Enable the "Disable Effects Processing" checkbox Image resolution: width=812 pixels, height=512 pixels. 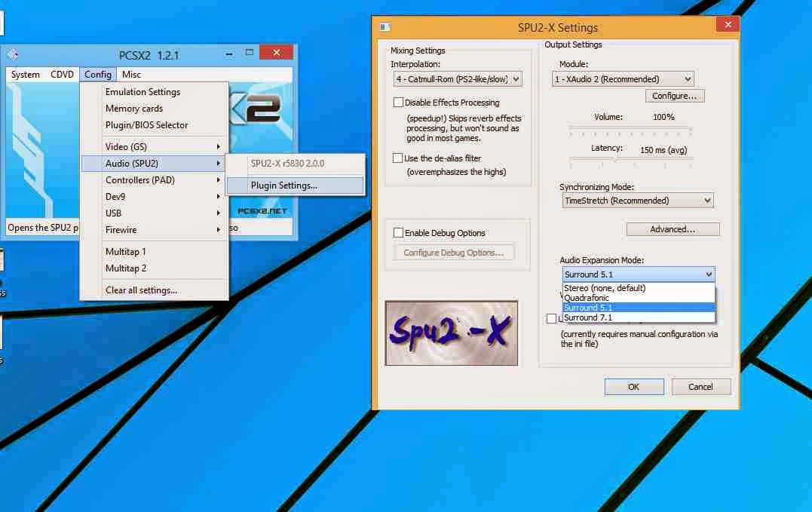pyautogui.click(x=397, y=102)
